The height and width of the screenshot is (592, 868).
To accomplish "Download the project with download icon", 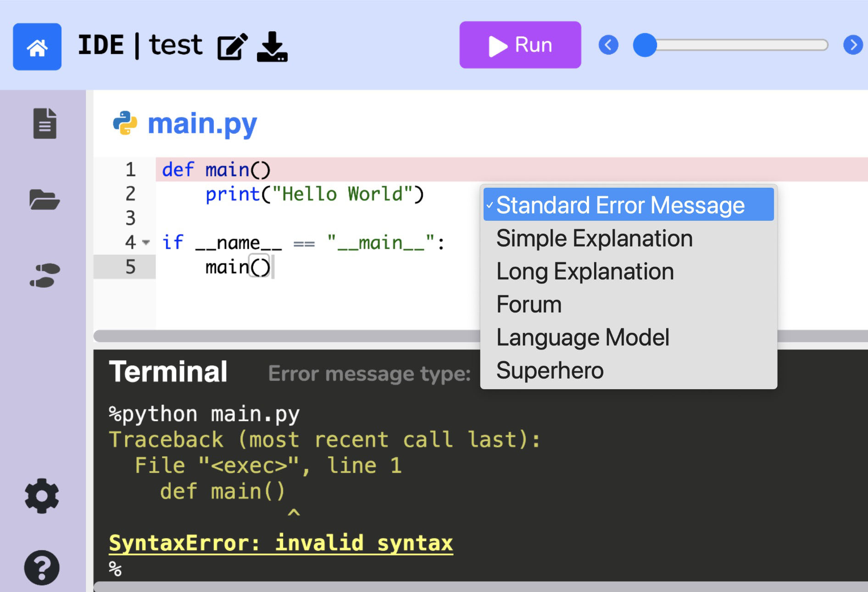I will 272,47.
